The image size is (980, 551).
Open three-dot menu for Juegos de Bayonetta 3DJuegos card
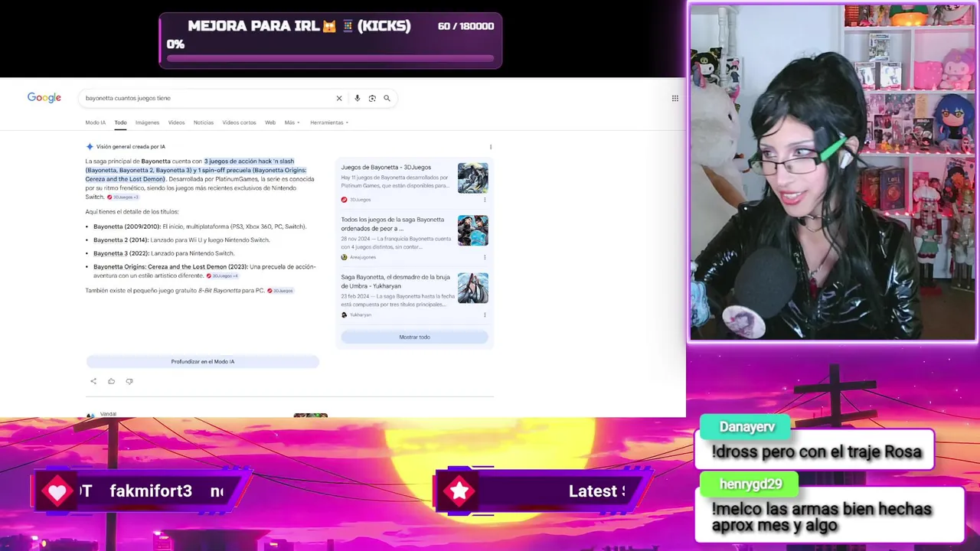tap(485, 200)
